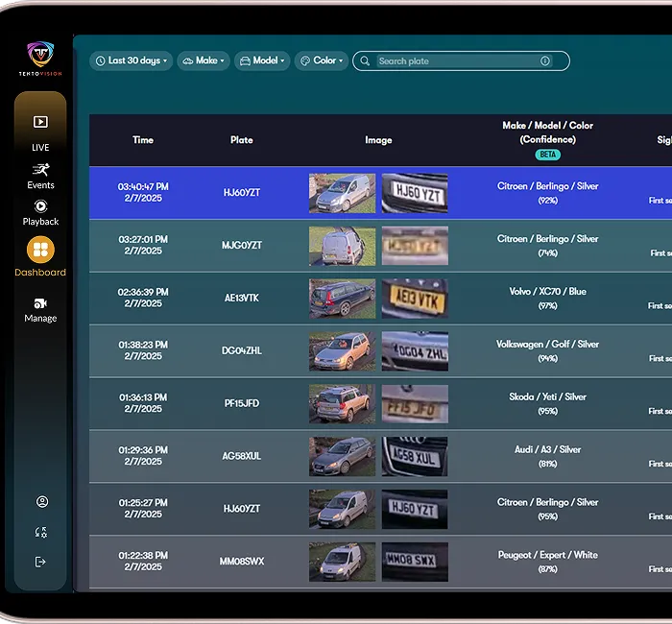Open plate crop thumbnail for 01:25:27 PM row
Screen dimensions: 672x624
[415, 510]
